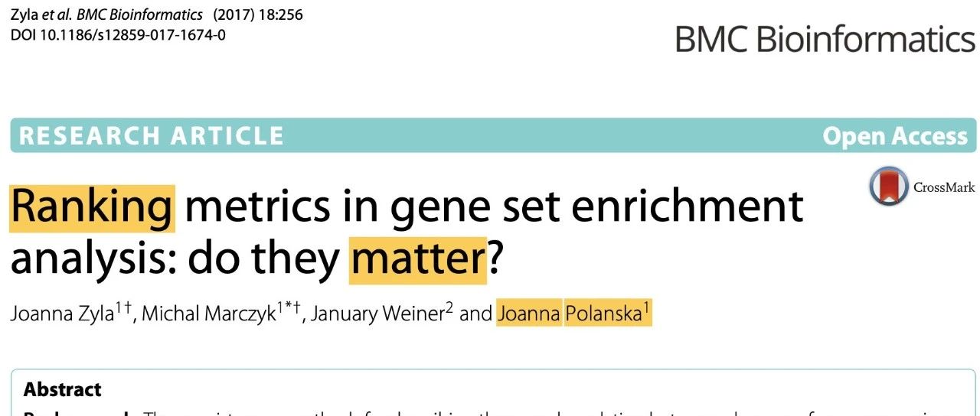Screen dimensions: 980x416
Task: Click the CrossMark badge icon
Action: click(x=889, y=186)
